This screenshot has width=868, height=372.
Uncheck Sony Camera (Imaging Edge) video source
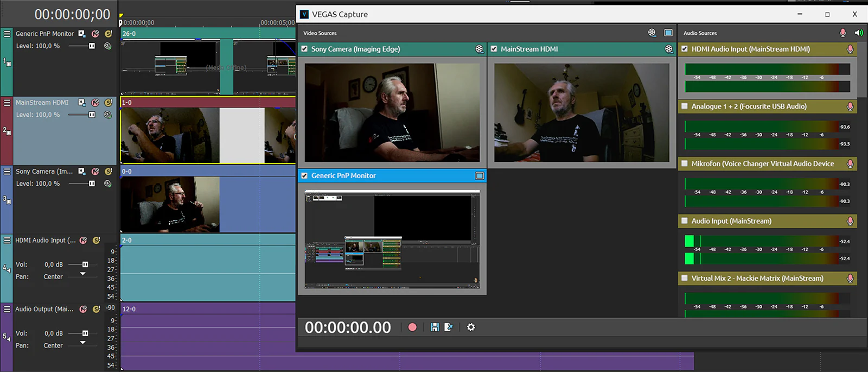click(x=304, y=49)
